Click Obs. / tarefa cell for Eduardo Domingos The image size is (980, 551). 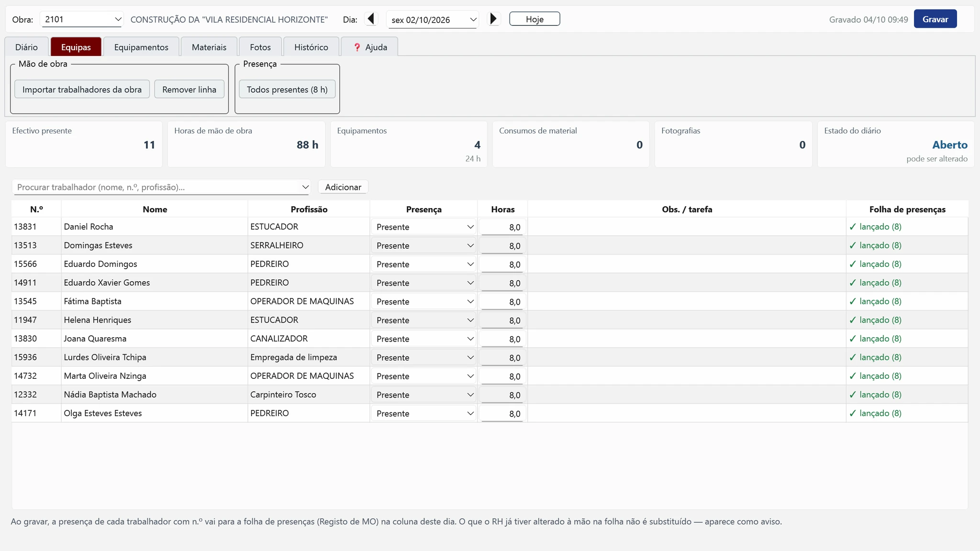point(687,264)
